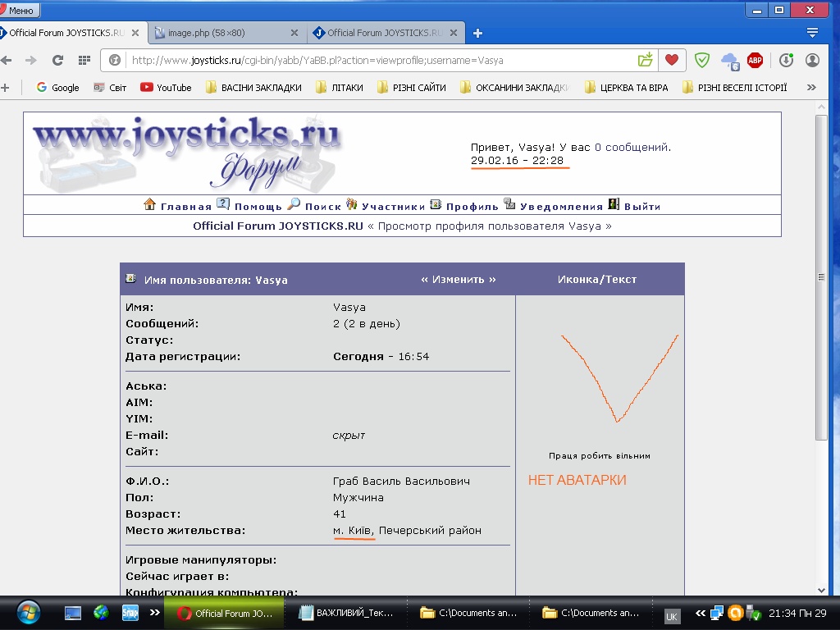Save page to bookmarks folder icon
840x630 pixels.
click(x=646, y=60)
